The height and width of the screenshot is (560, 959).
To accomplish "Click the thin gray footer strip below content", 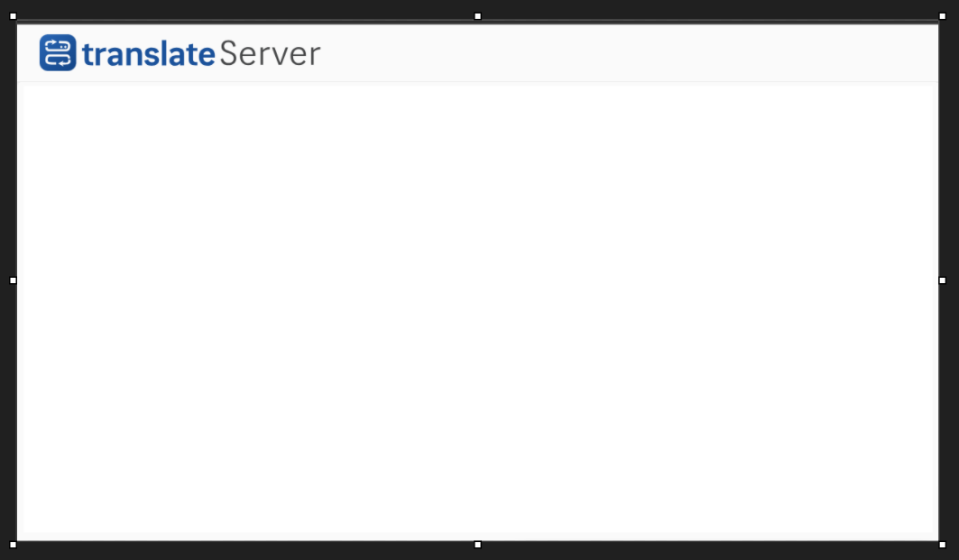I will [x=477, y=537].
